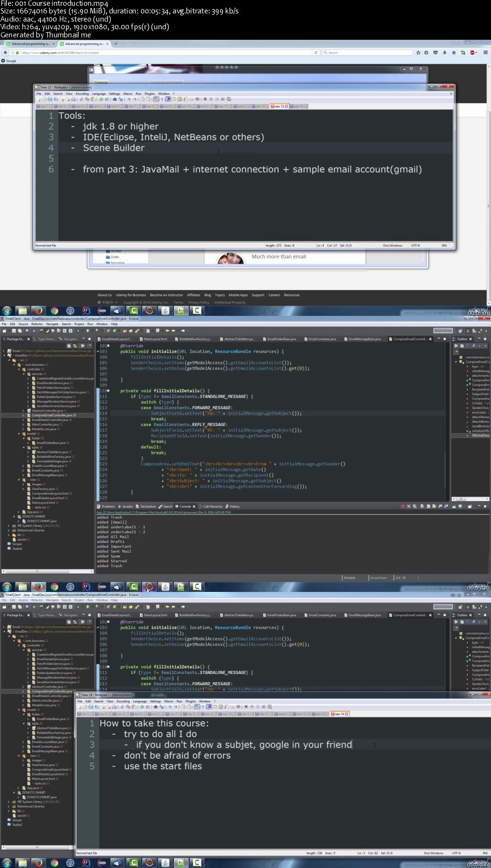Click the Start orb on the taskbar below the Udemy page
This screenshot has width=491, height=868.
point(7,311)
